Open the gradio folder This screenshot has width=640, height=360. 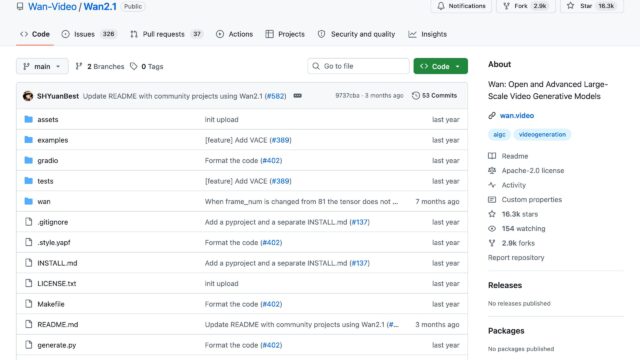[x=48, y=160]
